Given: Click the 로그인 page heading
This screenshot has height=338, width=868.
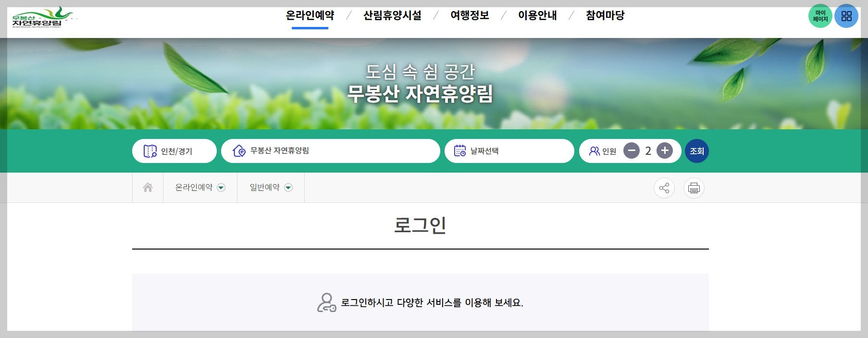Looking at the screenshot, I should [x=420, y=225].
